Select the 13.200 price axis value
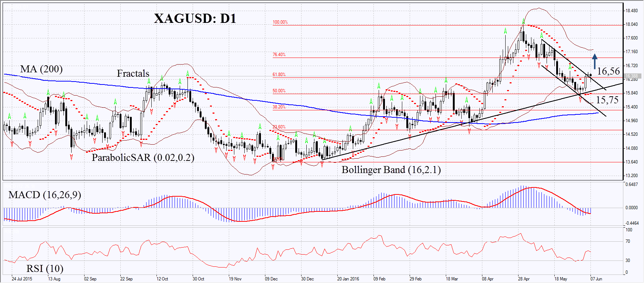644x283 pixels. [x=631, y=176]
